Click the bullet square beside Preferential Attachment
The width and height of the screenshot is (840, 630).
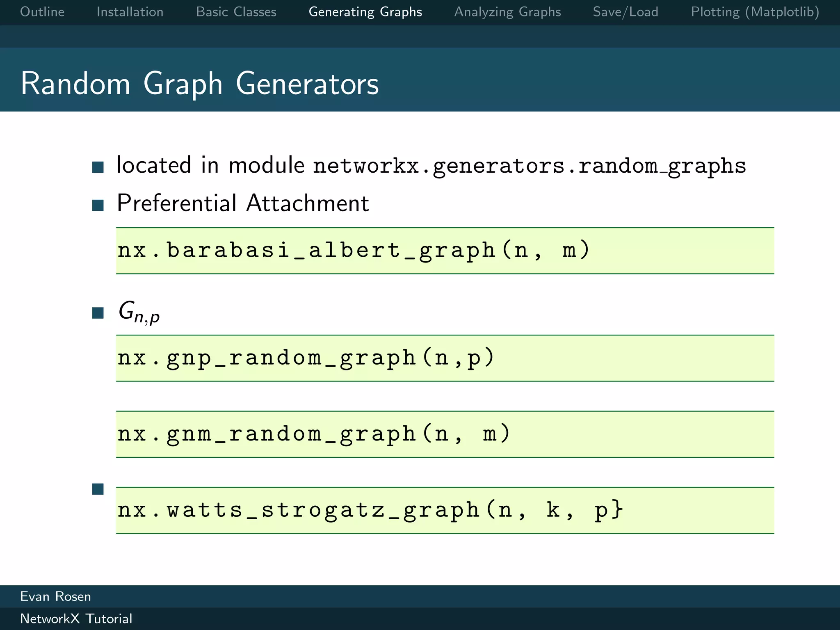pos(98,205)
